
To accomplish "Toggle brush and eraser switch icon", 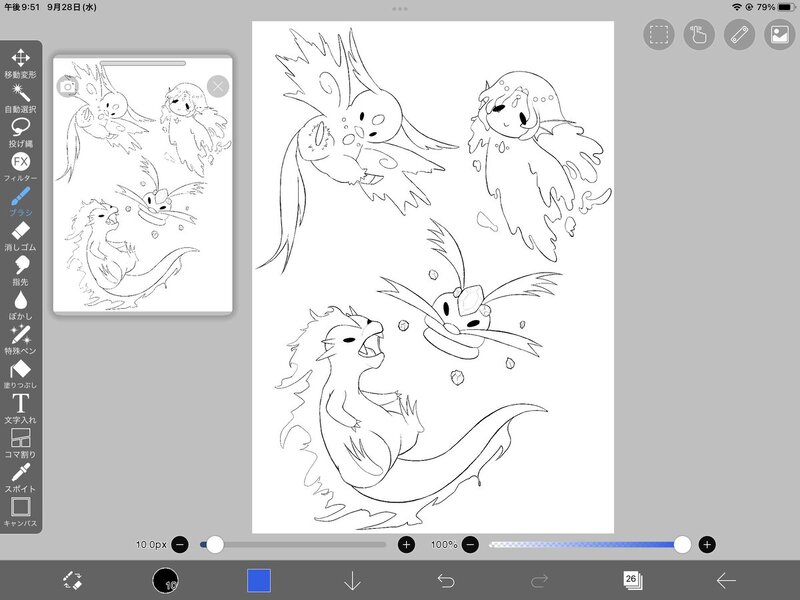I will click(x=72, y=581).
